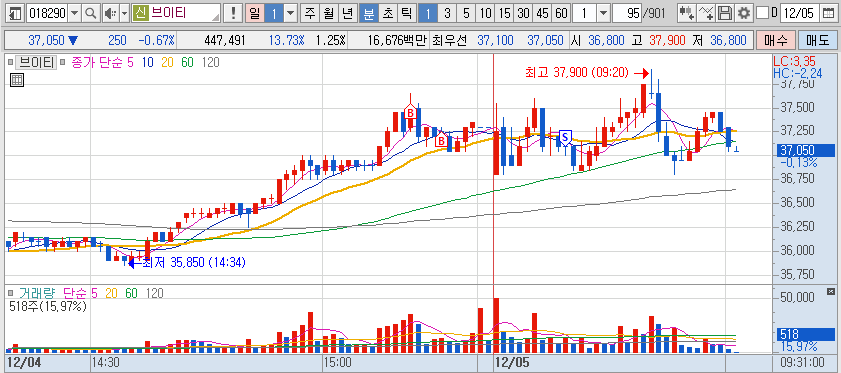This screenshot has width=841, height=373.
Task: Click small square before 종가 단순 legend
Action: pyautogui.click(x=62, y=63)
